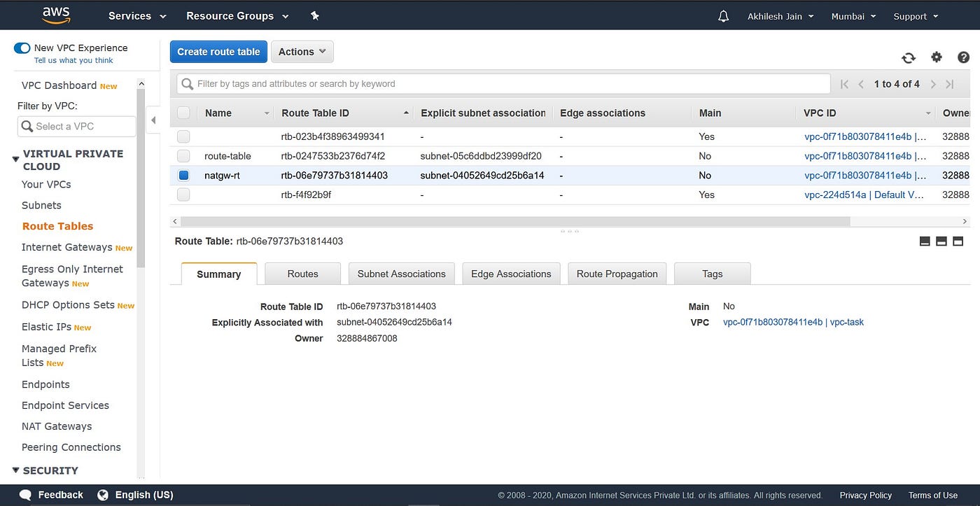Open the Name column filter arrow
980x506 pixels.
pos(267,113)
